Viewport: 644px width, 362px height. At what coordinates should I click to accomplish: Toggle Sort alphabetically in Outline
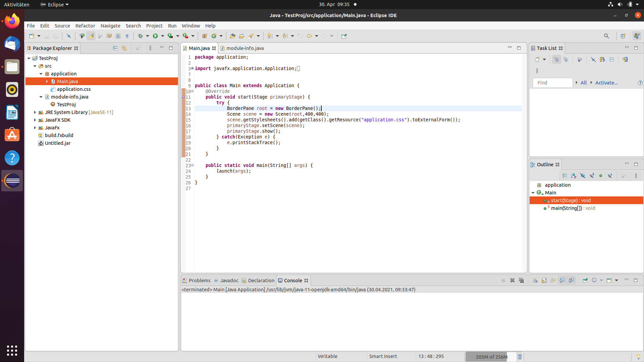[574, 176]
